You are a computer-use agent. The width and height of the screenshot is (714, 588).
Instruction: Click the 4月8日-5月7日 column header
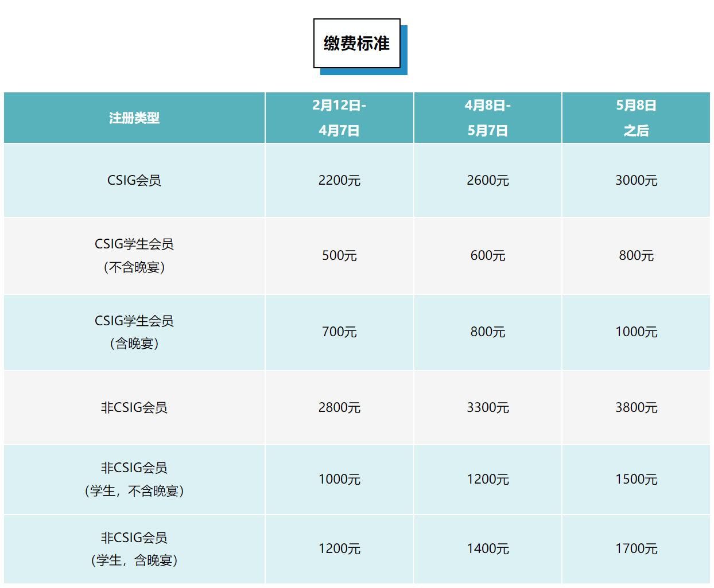coord(488,118)
